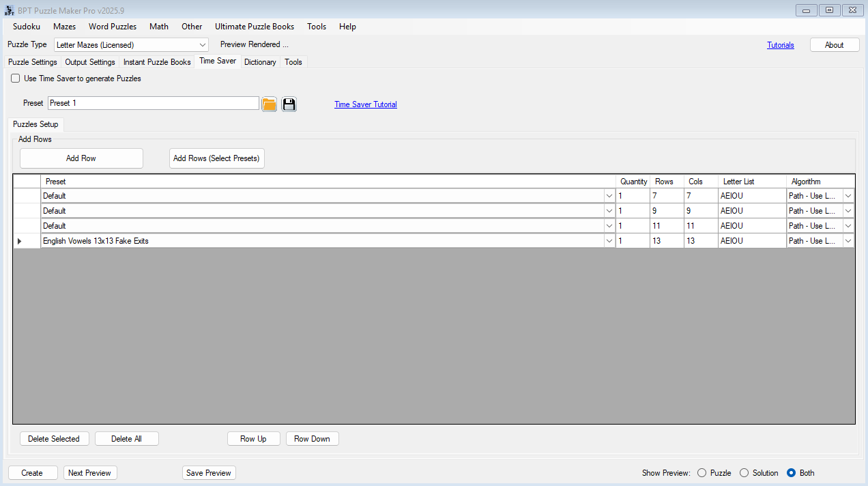Viewport: 868px width, 486px height.
Task: Expand the Puzzle Type dropdown
Action: 203,45
